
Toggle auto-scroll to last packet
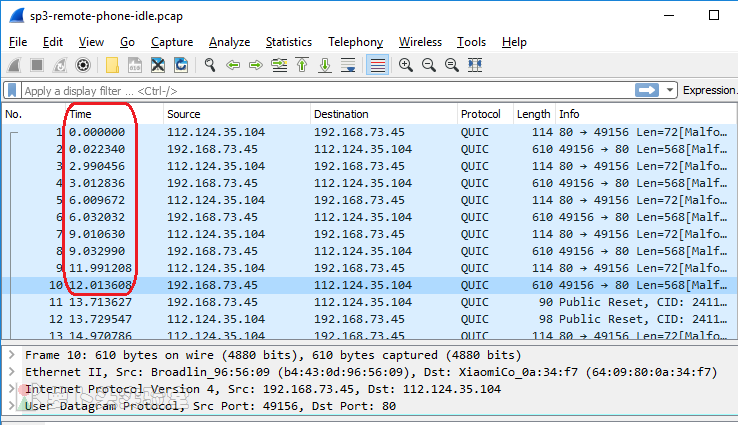[x=348, y=65]
